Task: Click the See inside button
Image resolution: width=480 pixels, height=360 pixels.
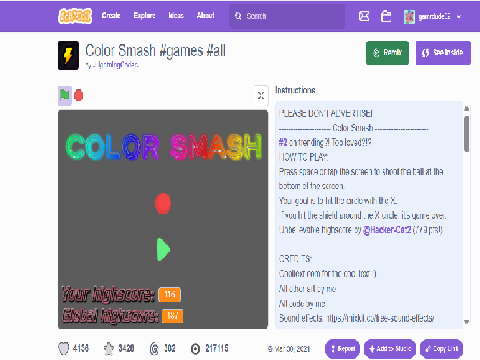Action: pyautogui.click(x=443, y=53)
